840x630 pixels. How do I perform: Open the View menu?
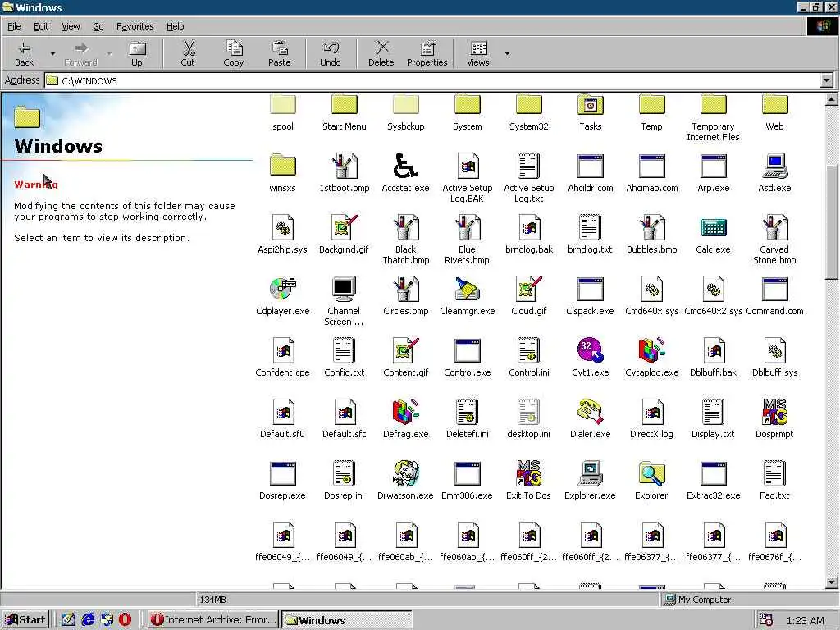(x=71, y=26)
